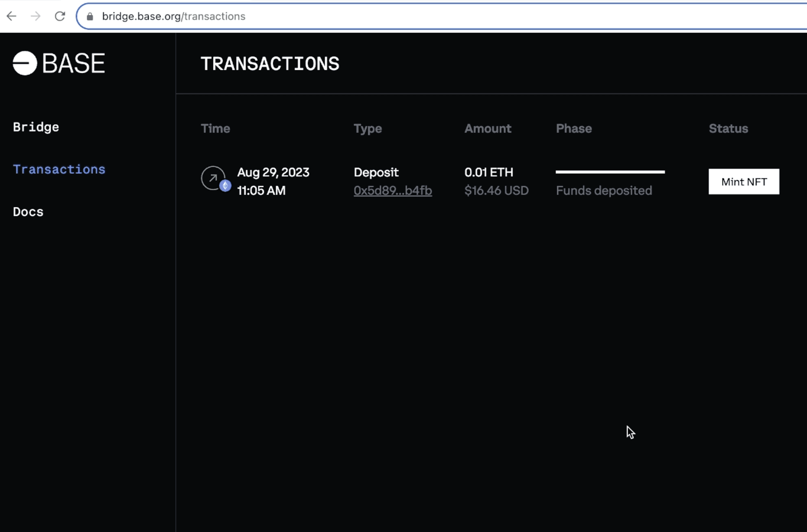
Task: Click the Time column header
Action: click(x=215, y=129)
